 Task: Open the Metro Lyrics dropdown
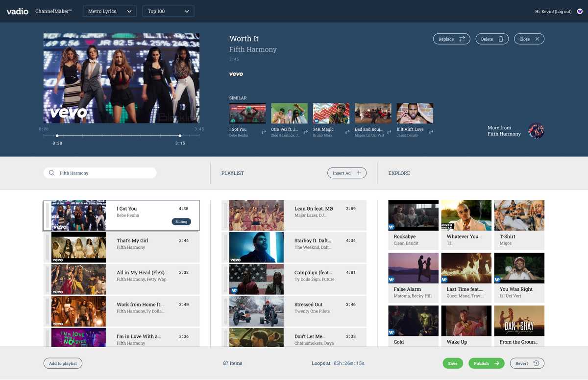coord(110,11)
